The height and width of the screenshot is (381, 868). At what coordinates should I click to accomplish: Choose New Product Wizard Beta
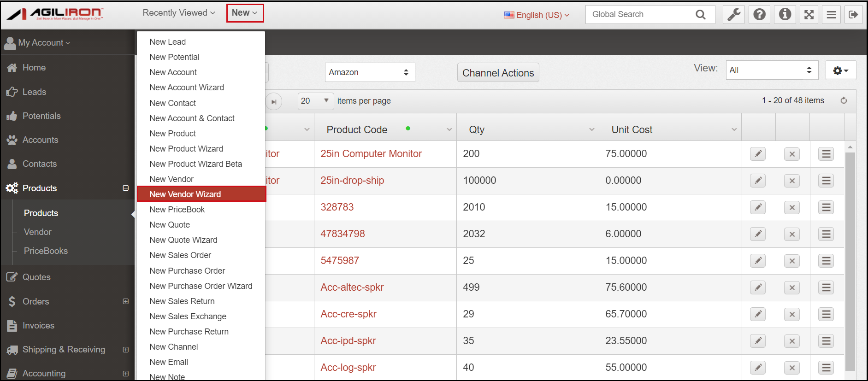click(x=195, y=164)
